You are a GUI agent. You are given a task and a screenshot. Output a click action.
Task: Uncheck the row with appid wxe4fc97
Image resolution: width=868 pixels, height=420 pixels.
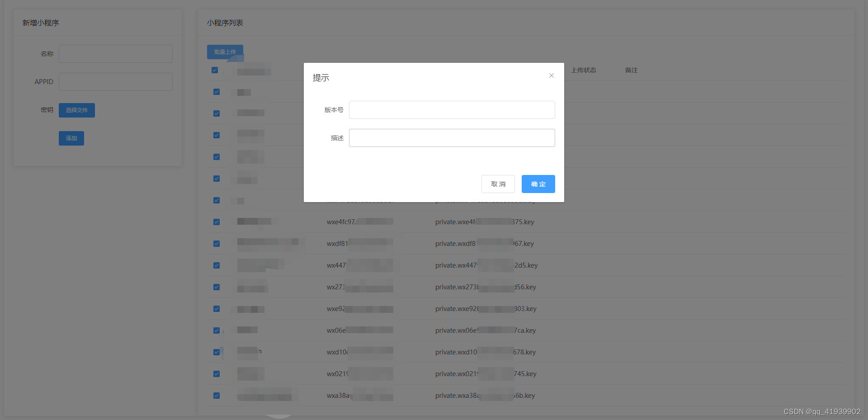point(217,222)
